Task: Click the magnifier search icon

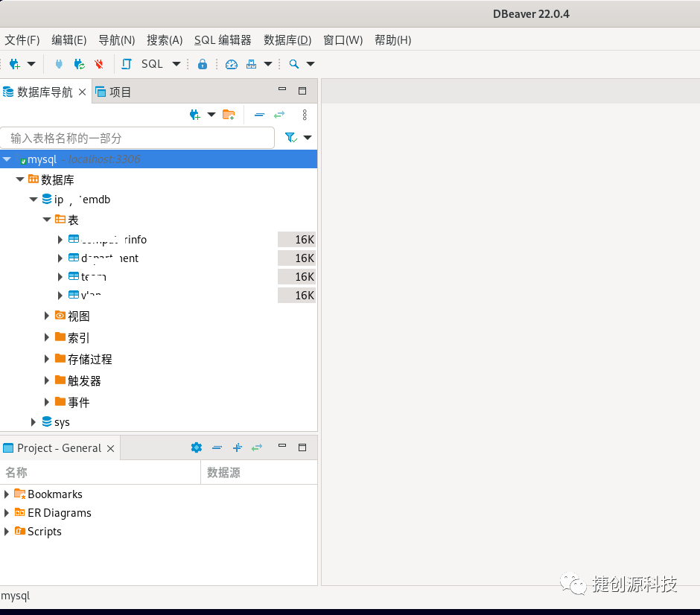Action: 293,64
